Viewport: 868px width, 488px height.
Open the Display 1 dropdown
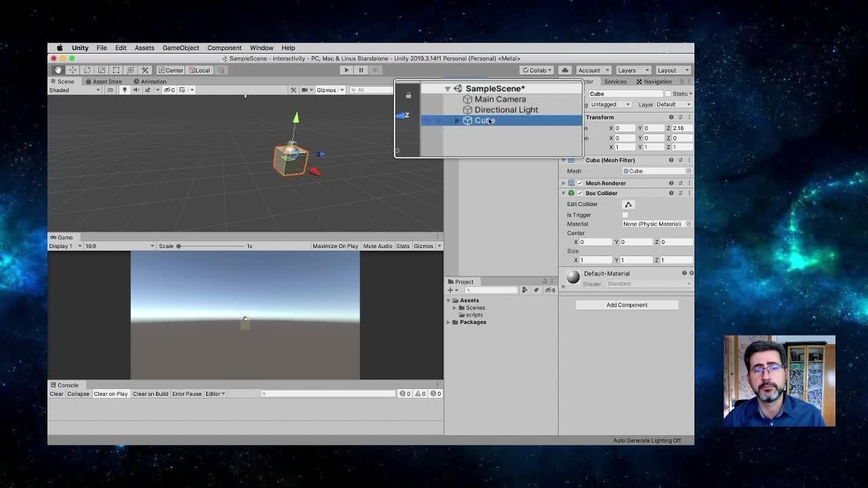pyautogui.click(x=65, y=246)
